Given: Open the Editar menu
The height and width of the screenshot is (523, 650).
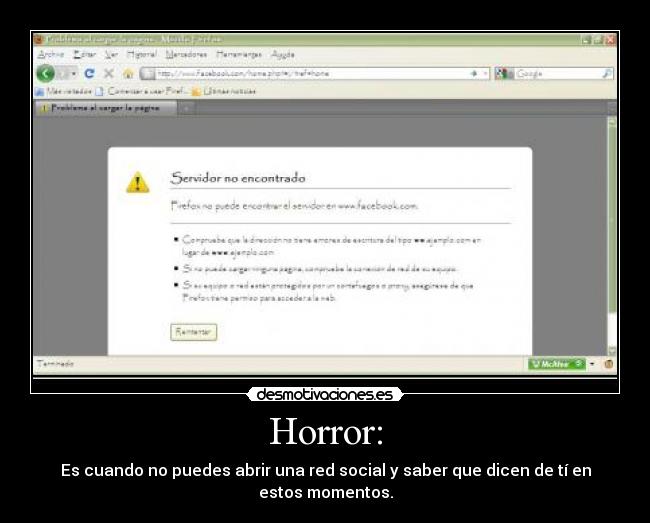Looking at the screenshot, I should click(85, 54).
